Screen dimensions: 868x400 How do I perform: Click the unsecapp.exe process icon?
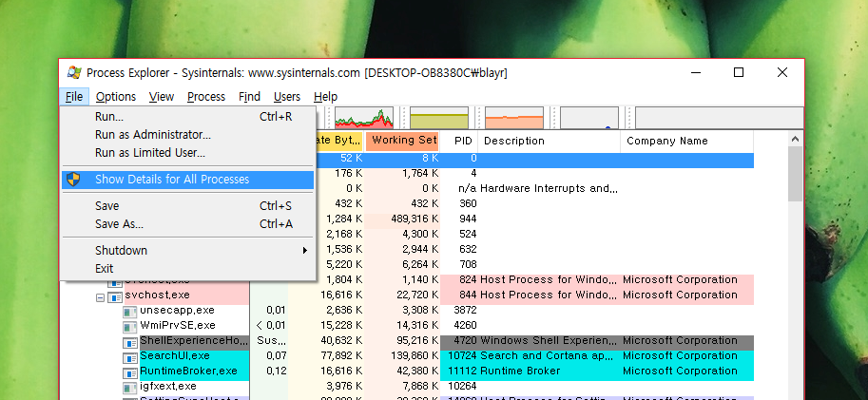[x=129, y=312]
